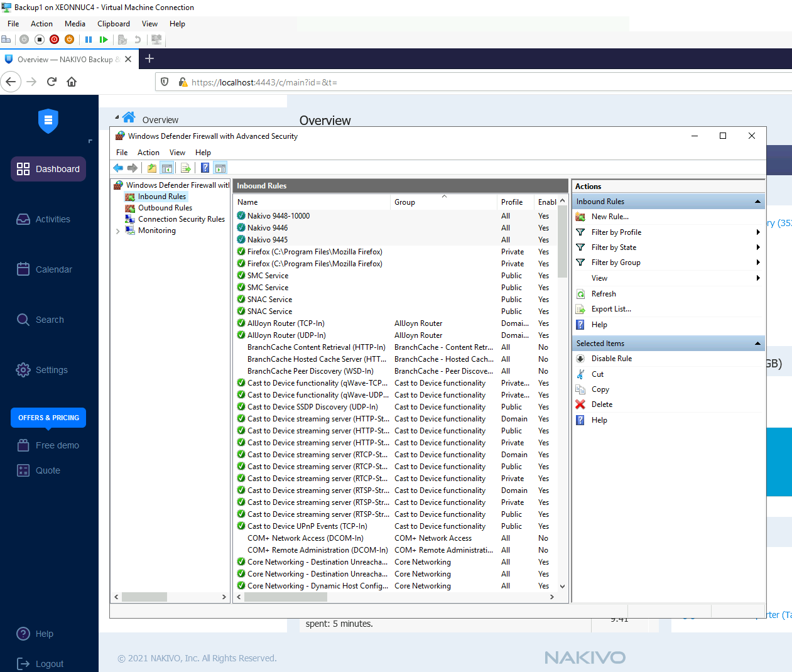Click Delete in Selected Items actions
This screenshot has width=792, height=672.
pyautogui.click(x=602, y=404)
